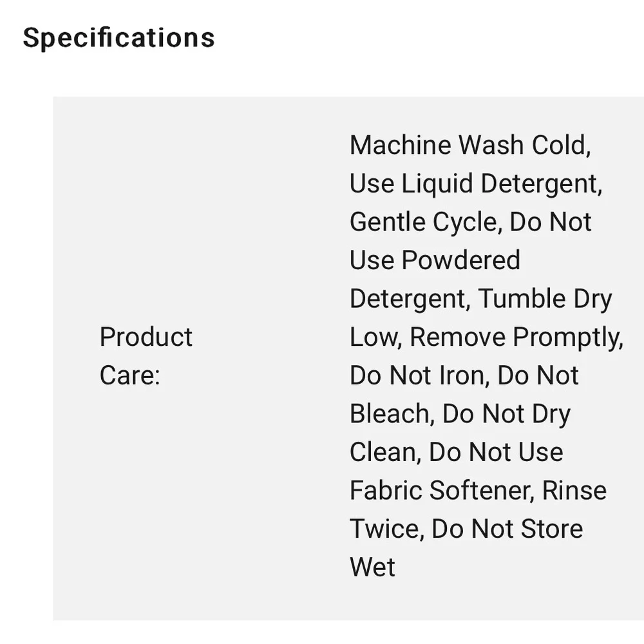Click the word Twice
The image size is (644, 644).
tap(386, 529)
